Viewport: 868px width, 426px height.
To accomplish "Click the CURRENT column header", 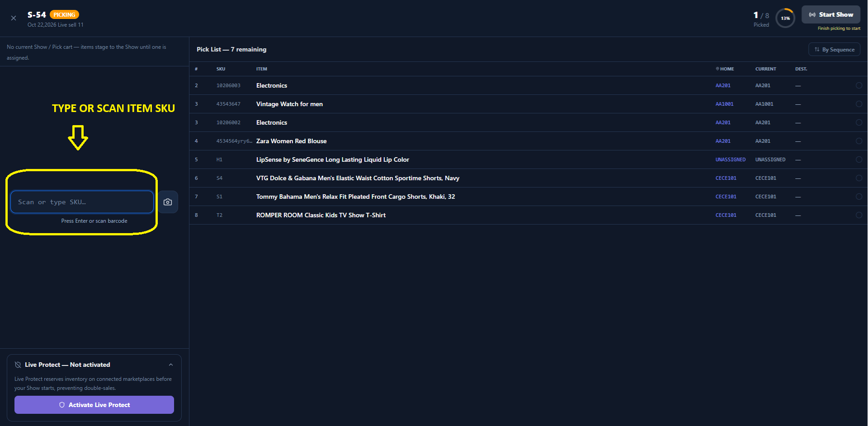I will [x=765, y=69].
